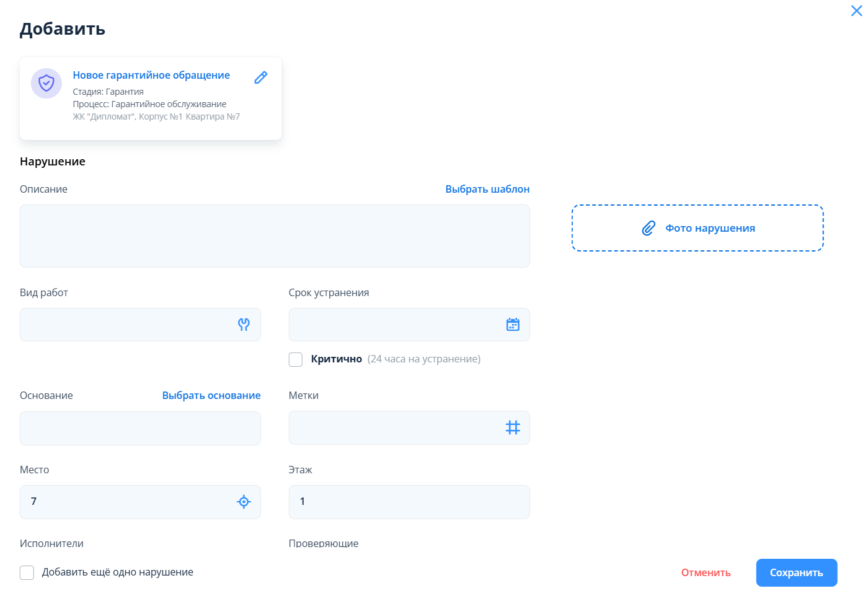Screen dimensions: 868x591
Task: Click the paperclip icon for Фото нарушения
Action: (649, 228)
